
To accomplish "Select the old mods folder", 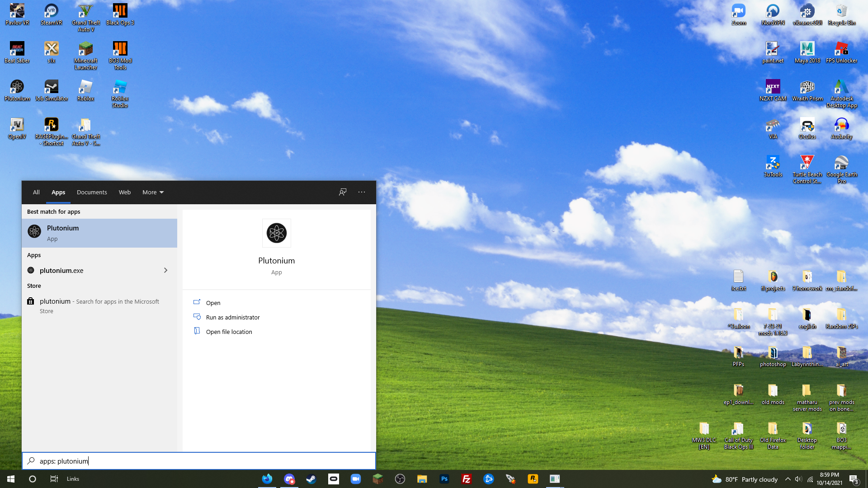I will (x=773, y=394).
